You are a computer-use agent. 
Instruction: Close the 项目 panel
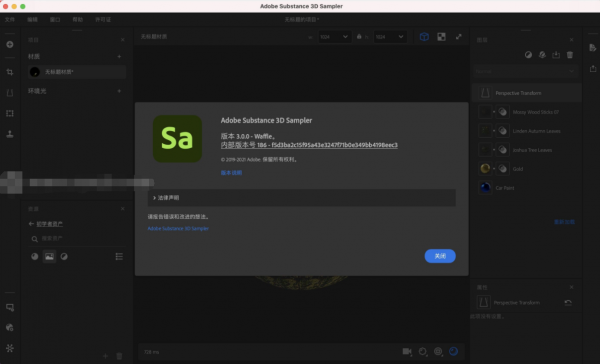tap(122, 40)
